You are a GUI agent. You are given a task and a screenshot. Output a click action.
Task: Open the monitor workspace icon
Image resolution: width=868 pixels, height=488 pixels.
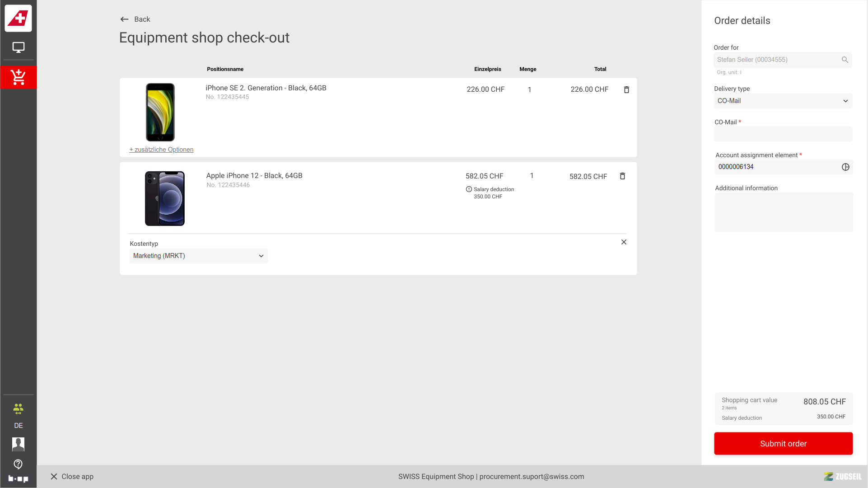19,47
